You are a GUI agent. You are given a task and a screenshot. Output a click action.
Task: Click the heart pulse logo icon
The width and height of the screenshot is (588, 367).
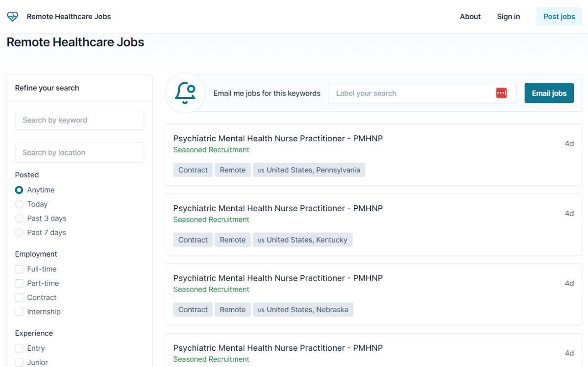(12, 17)
